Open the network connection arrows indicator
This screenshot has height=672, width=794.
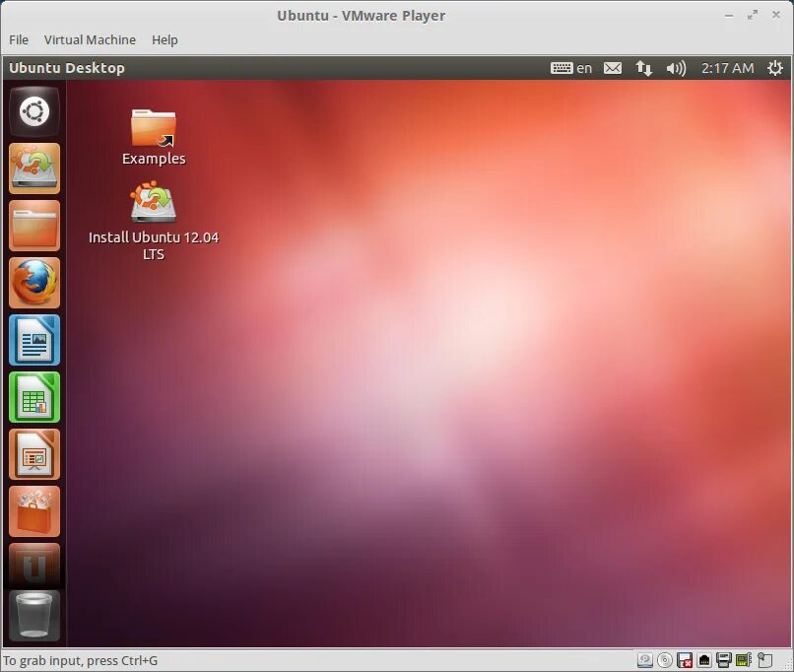point(643,68)
